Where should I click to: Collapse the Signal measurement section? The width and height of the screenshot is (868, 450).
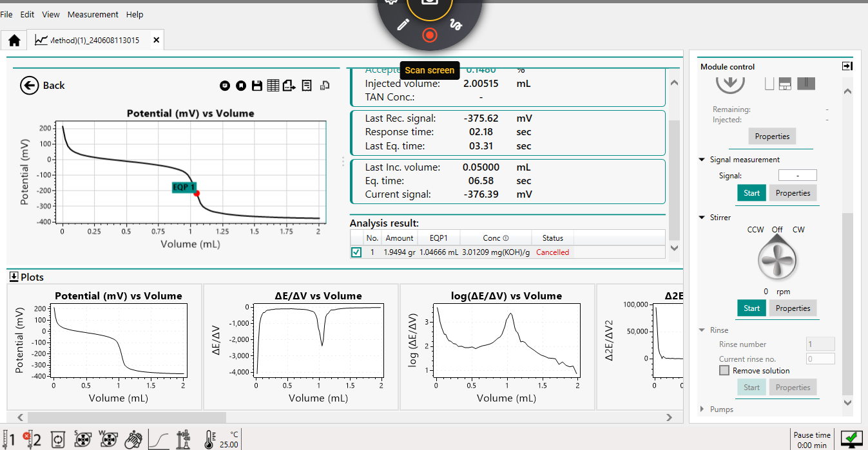(x=702, y=160)
